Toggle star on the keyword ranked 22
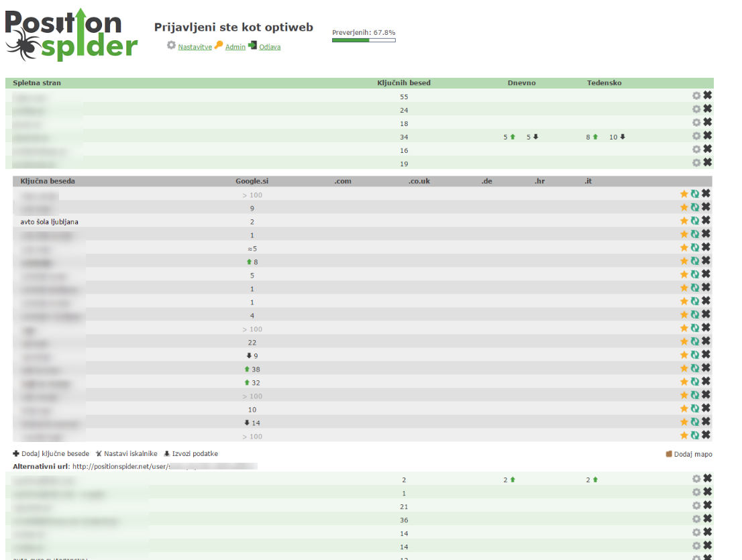This screenshot has height=560, width=742. tap(684, 341)
